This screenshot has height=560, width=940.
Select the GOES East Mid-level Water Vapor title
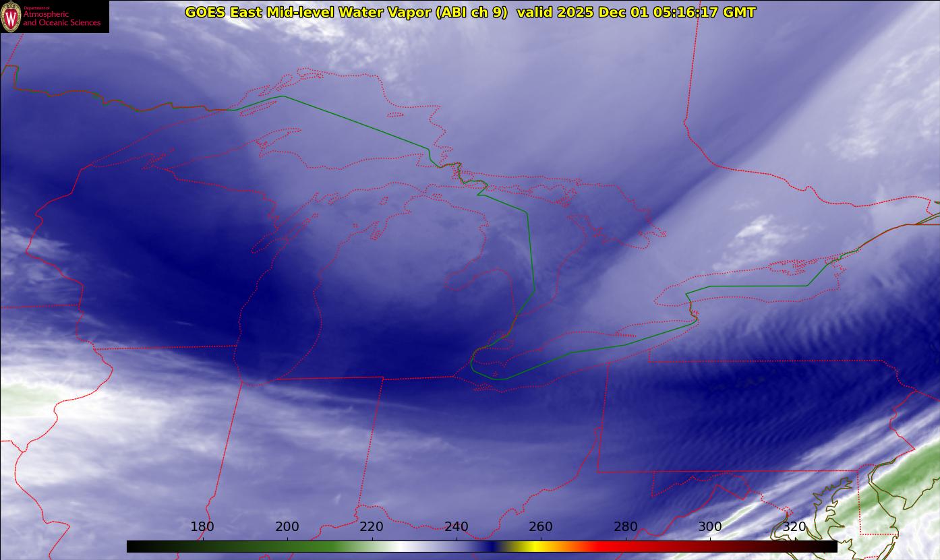click(345, 12)
